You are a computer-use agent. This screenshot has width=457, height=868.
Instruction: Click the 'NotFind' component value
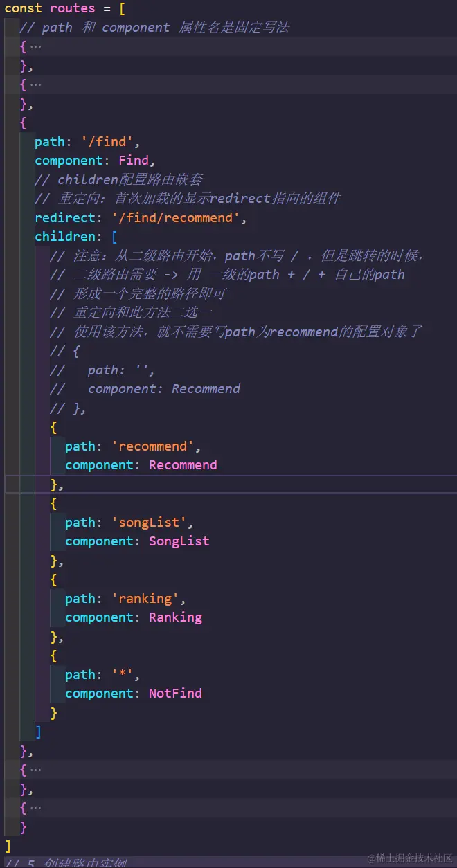(175, 694)
